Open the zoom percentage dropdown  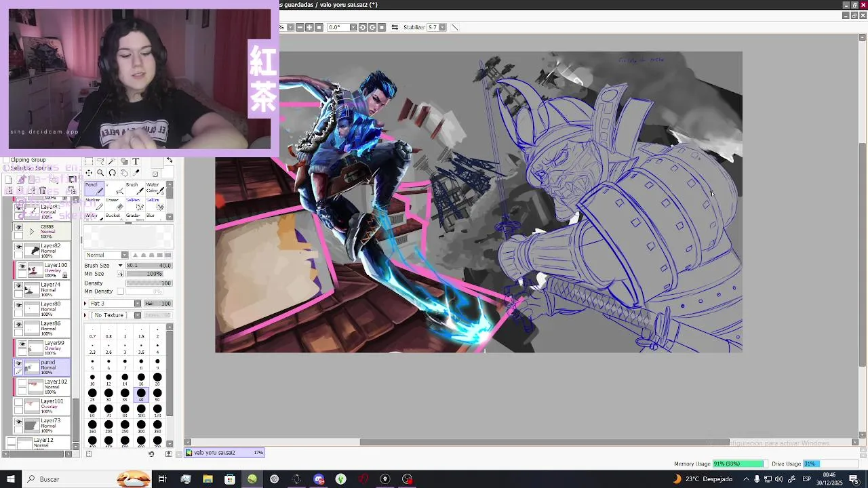pyautogui.click(x=290, y=27)
